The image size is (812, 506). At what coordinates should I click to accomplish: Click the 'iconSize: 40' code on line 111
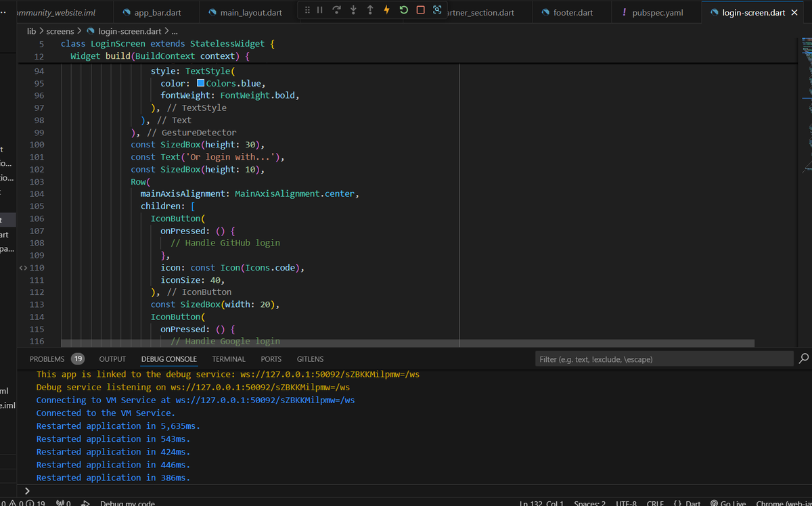click(193, 280)
